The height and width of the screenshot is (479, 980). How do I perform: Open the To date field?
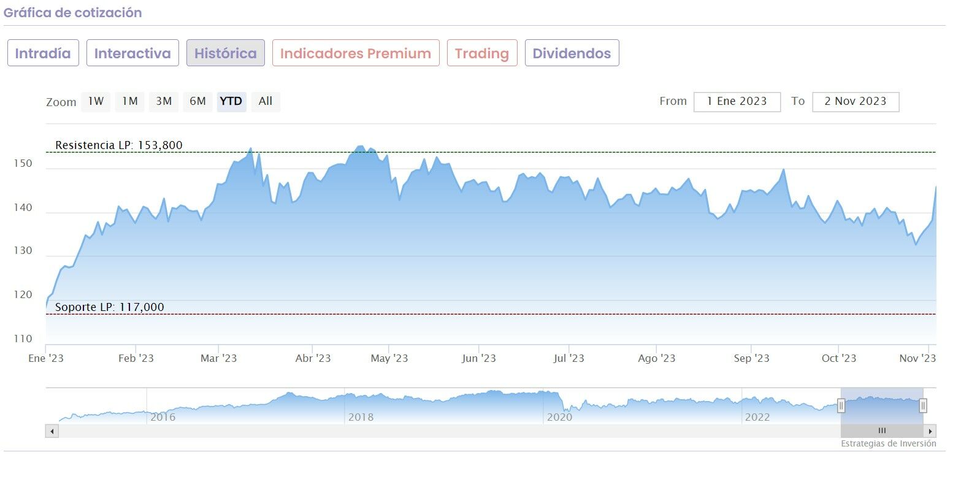855,102
